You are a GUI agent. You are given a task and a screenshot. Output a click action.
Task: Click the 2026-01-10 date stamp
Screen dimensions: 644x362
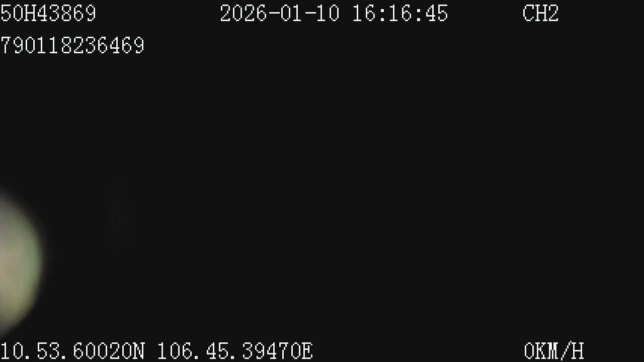(280, 13)
